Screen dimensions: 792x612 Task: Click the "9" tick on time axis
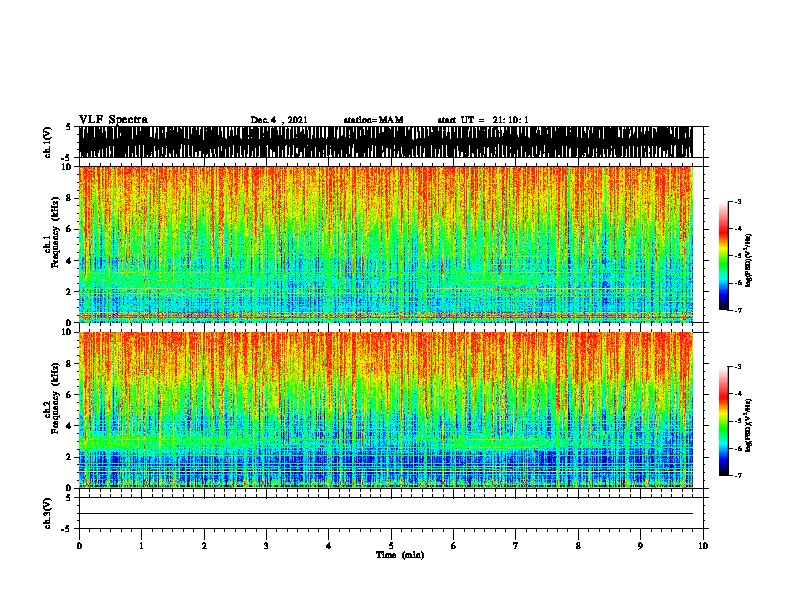640,545
